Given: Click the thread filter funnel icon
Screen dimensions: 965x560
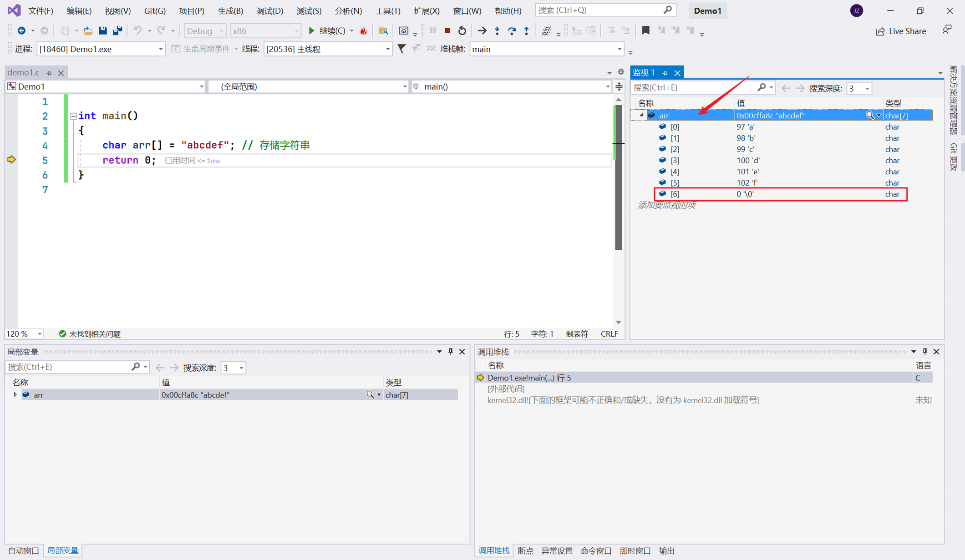Looking at the screenshot, I should click(x=401, y=49).
